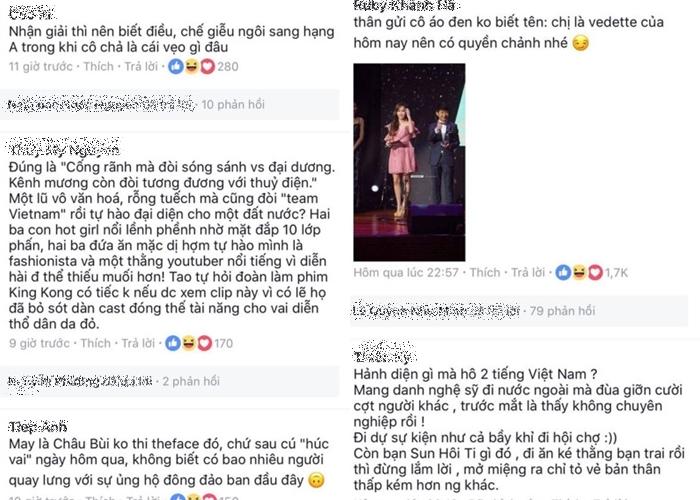Screen dimensions: 700x500
Task: Open the stage photo of girl in pink dress
Action: point(409,162)
